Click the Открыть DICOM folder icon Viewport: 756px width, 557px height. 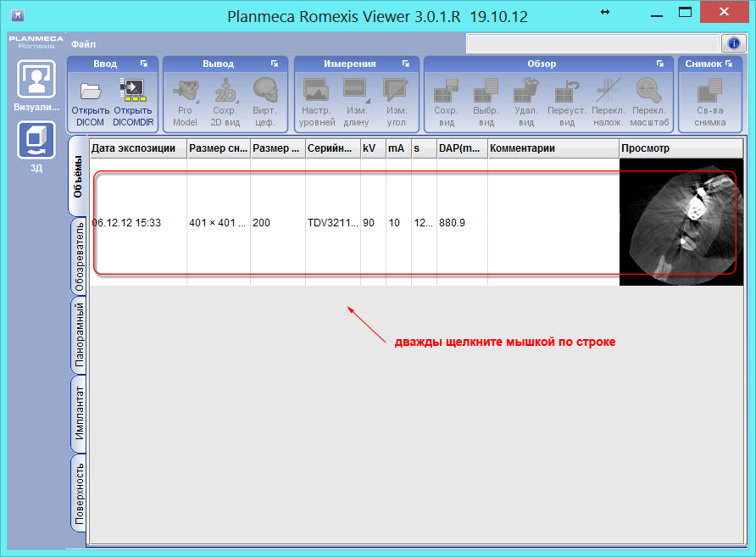(90, 90)
